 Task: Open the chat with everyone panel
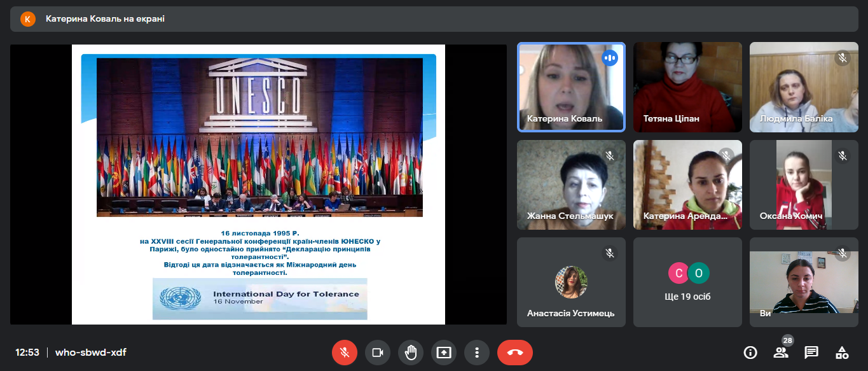(811, 352)
